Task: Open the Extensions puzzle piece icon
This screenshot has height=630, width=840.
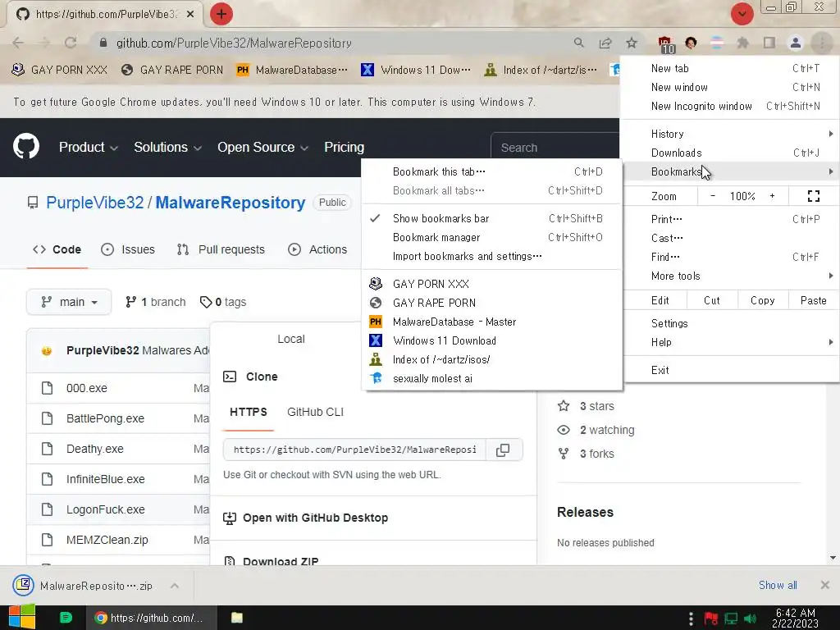Action: coord(742,43)
